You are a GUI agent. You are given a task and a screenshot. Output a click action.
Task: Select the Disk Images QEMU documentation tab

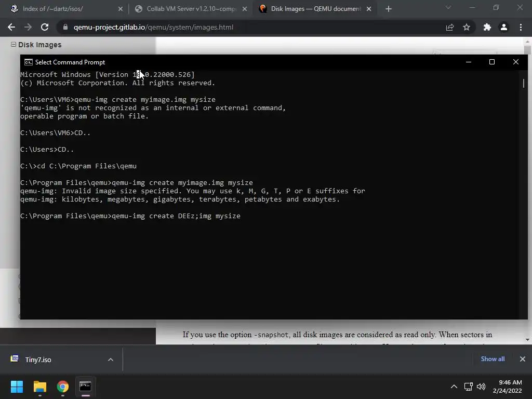pos(315,9)
